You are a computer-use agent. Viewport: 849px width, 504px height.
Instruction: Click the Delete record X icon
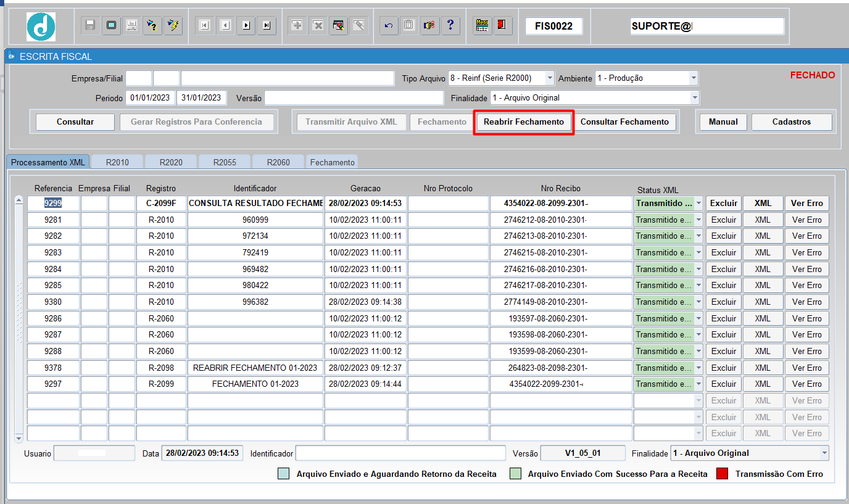tap(318, 26)
